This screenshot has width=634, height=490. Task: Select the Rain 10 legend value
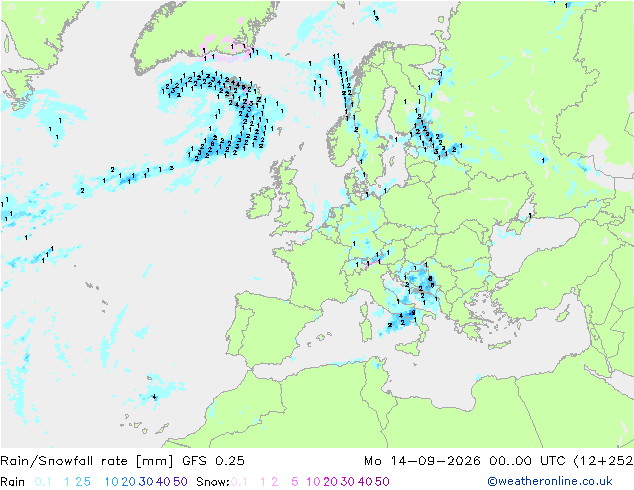(x=111, y=482)
